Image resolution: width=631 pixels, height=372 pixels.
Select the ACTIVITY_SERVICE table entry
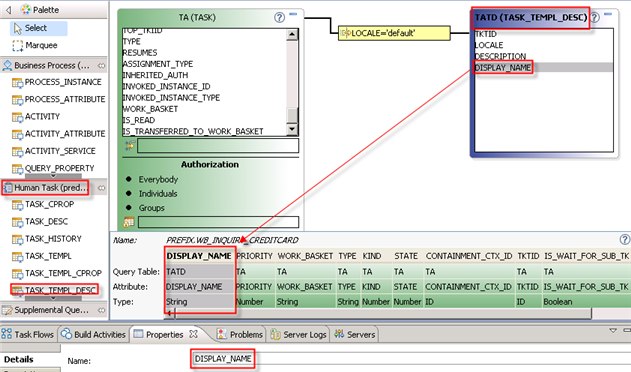coord(54,151)
